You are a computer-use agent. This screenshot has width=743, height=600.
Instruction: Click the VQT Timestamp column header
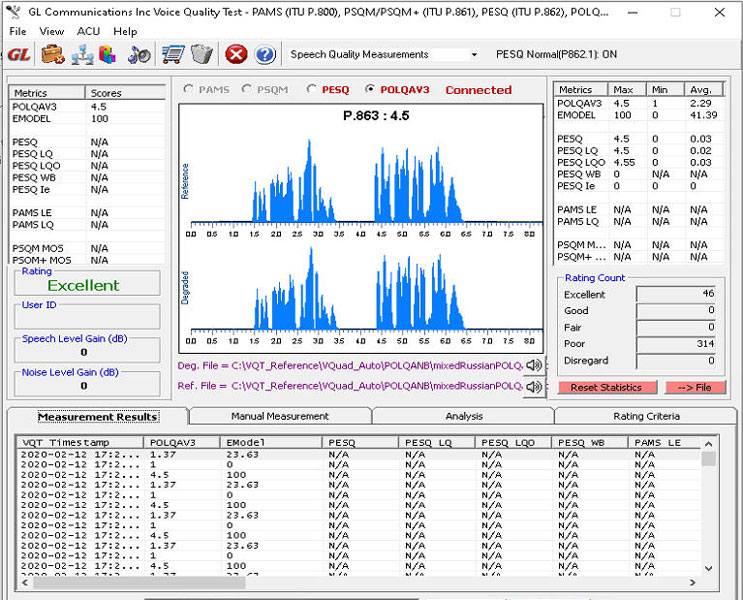pos(80,442)
